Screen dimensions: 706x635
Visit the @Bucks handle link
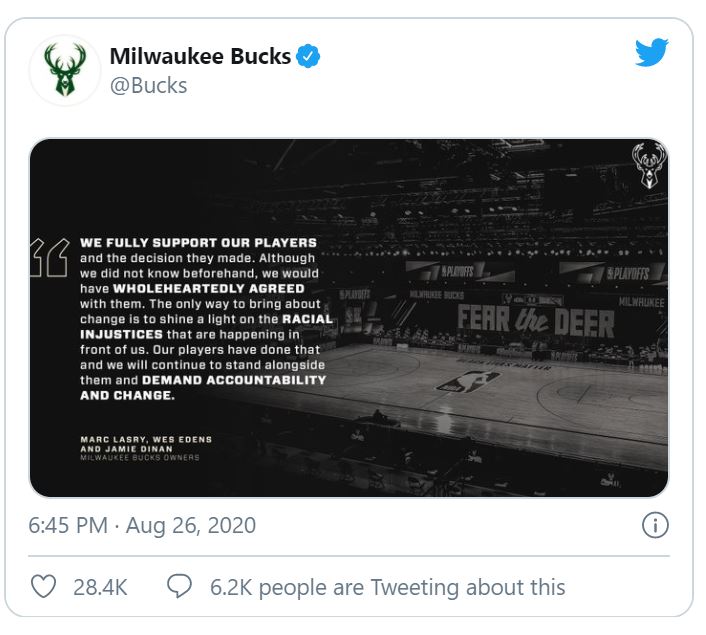pos(149,86)
